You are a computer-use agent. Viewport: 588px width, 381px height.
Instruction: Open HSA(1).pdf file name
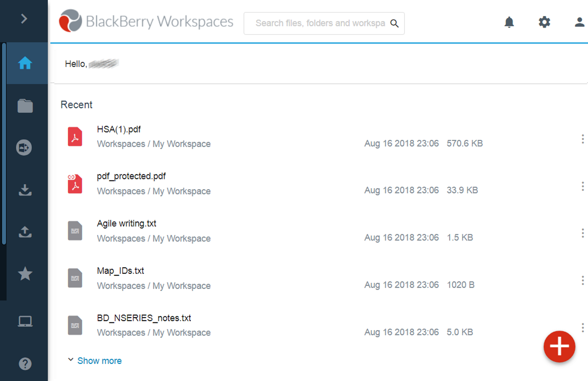119,129
